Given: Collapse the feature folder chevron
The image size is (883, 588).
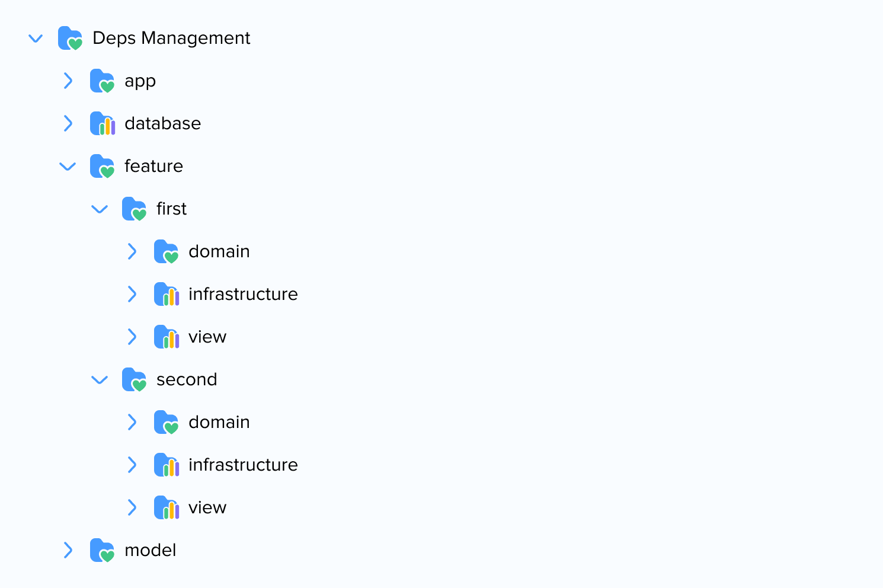Looking at the screenshot, I should 68,167.
